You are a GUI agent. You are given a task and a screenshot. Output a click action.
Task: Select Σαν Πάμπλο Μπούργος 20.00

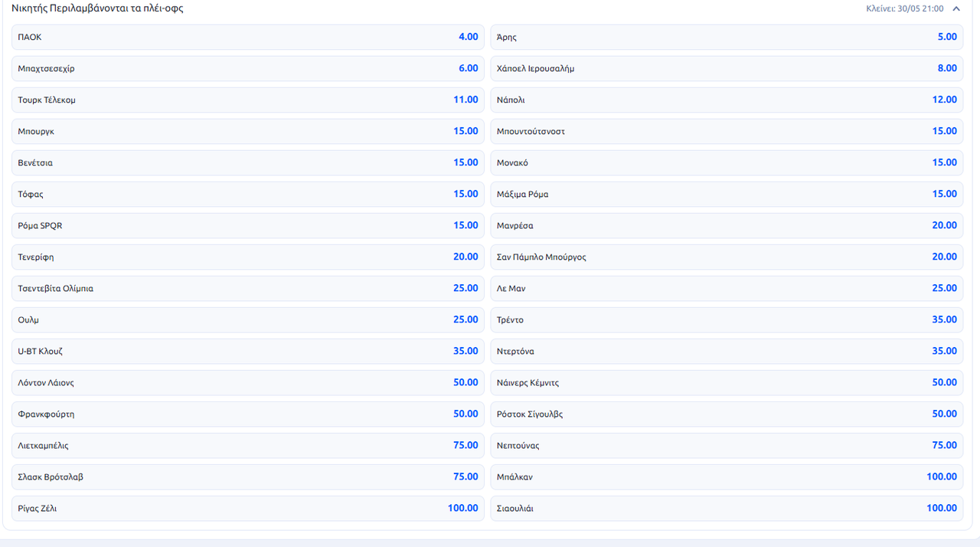pyautogui.click(x=727, y=257)
